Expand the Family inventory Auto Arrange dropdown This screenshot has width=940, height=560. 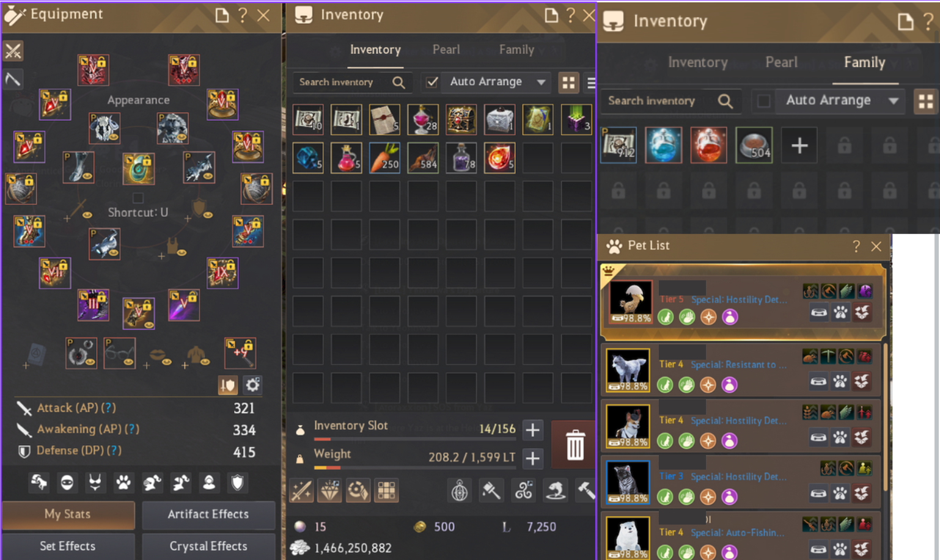893,101
